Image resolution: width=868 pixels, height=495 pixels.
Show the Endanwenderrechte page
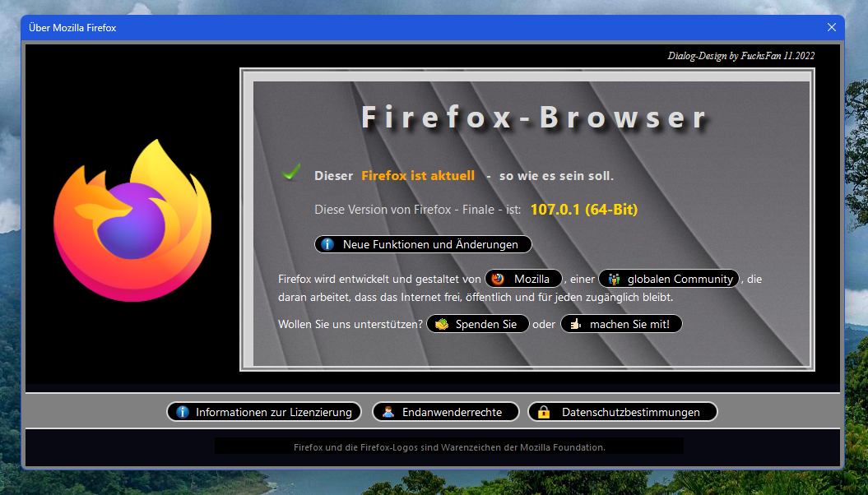pos(446,412)
